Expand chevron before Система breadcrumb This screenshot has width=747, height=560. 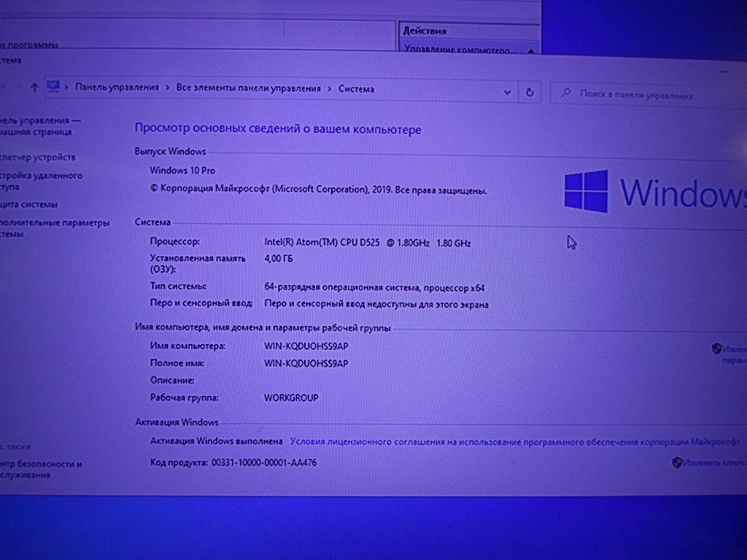point(330,88)
